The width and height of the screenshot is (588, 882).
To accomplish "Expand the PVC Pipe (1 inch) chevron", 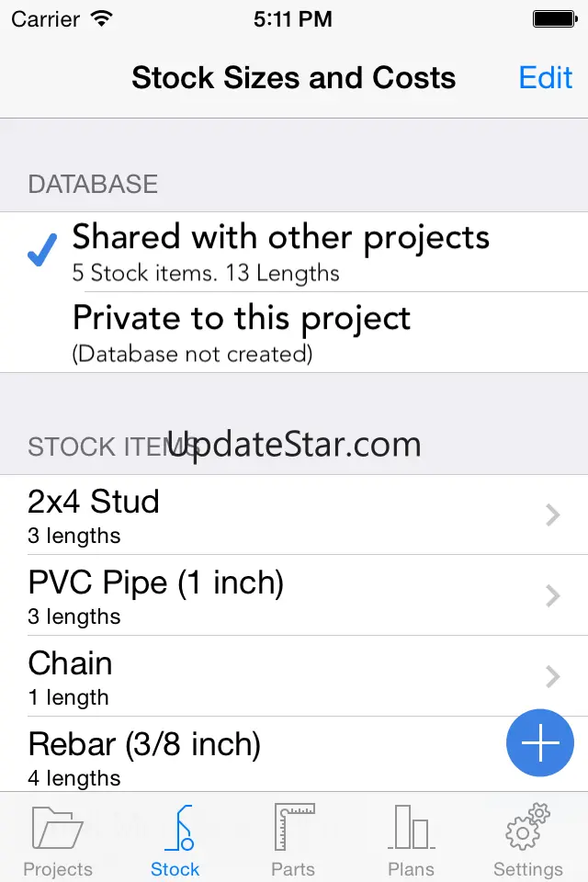I will pos(552,596).
